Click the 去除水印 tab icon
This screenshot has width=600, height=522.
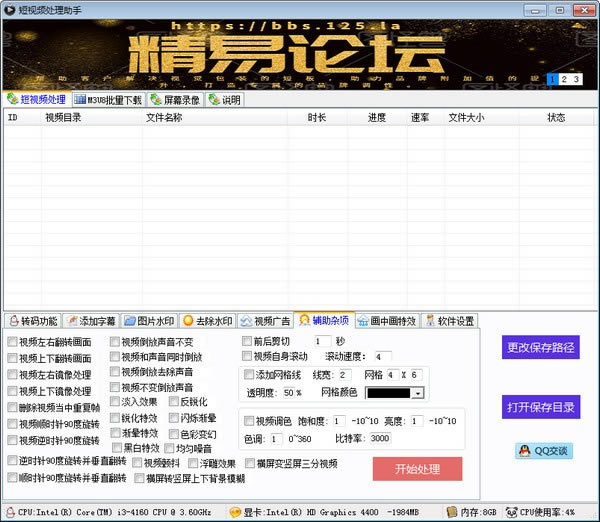(188, 321)
